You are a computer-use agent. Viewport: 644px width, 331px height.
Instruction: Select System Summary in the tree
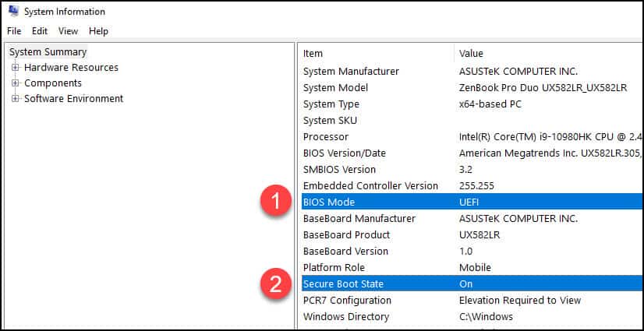point(48,52)
